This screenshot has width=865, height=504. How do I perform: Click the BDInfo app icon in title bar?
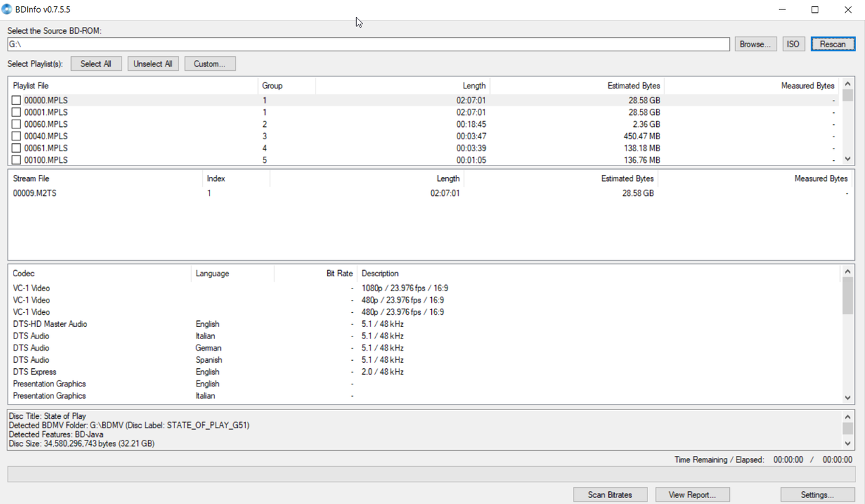pyautogui.click(x=7, y=9)
